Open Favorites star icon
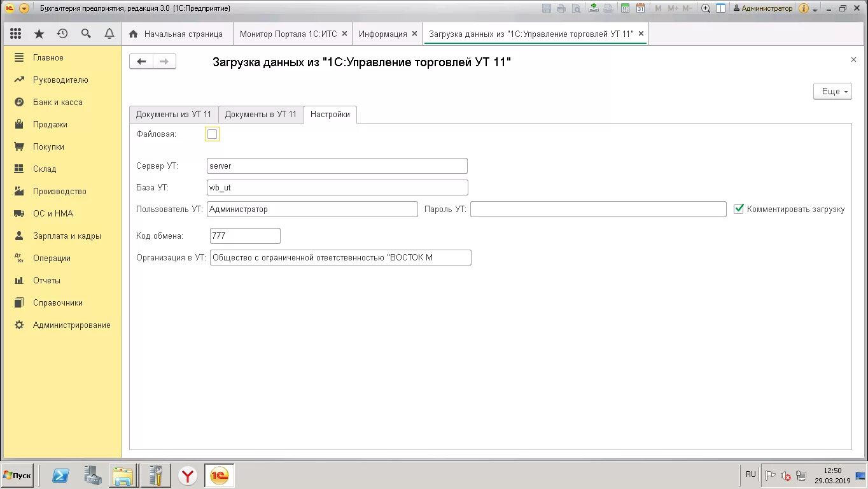 click(39, 34)
